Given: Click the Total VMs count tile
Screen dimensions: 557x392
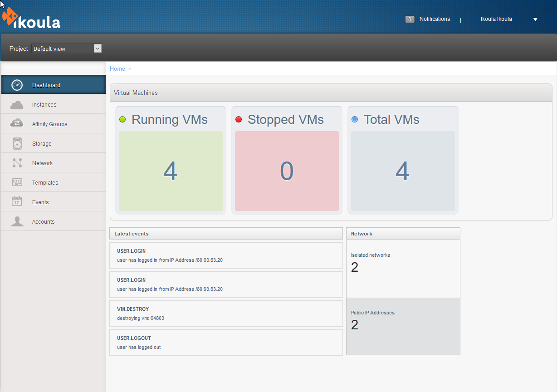Looking at the screenshot, I should 403,171.
